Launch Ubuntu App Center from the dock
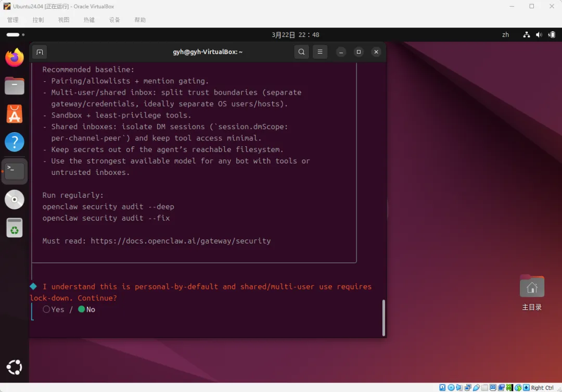 click(15, 114)
